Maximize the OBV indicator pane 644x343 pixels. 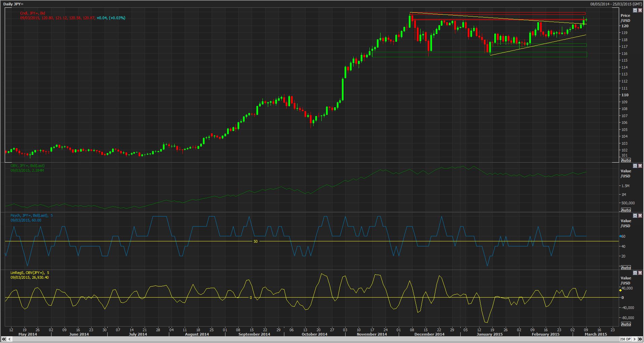coord(635,166)
